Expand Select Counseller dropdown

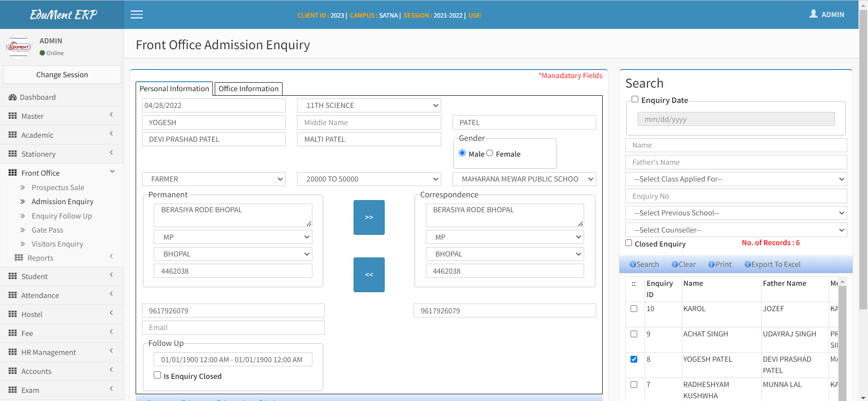click(736, 230)
